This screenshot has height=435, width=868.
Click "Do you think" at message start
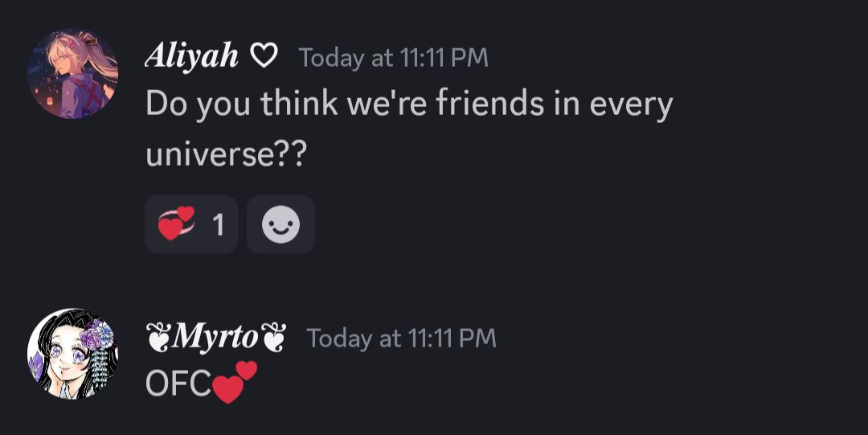coord(241,105)
